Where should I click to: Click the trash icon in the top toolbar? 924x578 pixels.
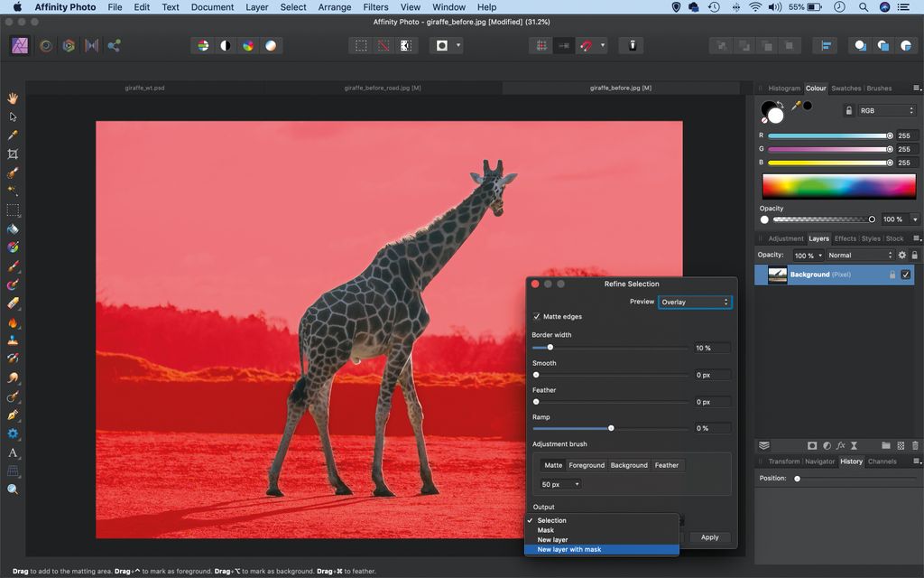(631, 45)
